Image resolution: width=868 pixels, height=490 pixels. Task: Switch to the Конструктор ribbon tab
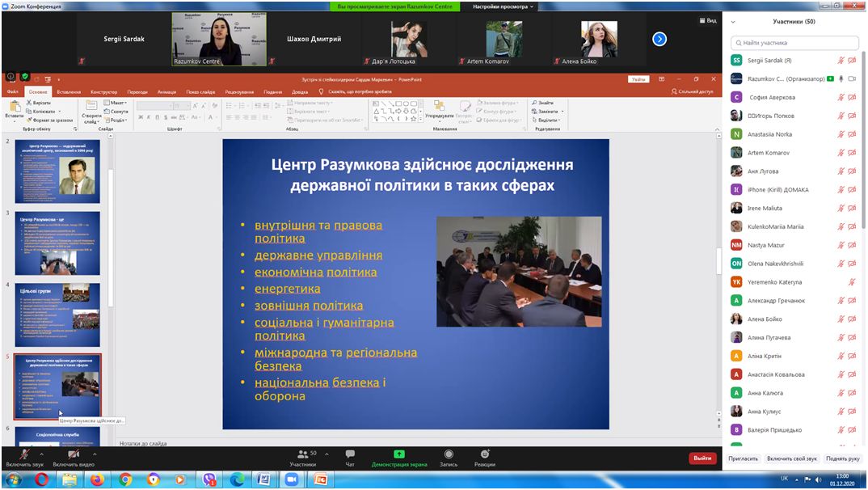tap(104, 92)
